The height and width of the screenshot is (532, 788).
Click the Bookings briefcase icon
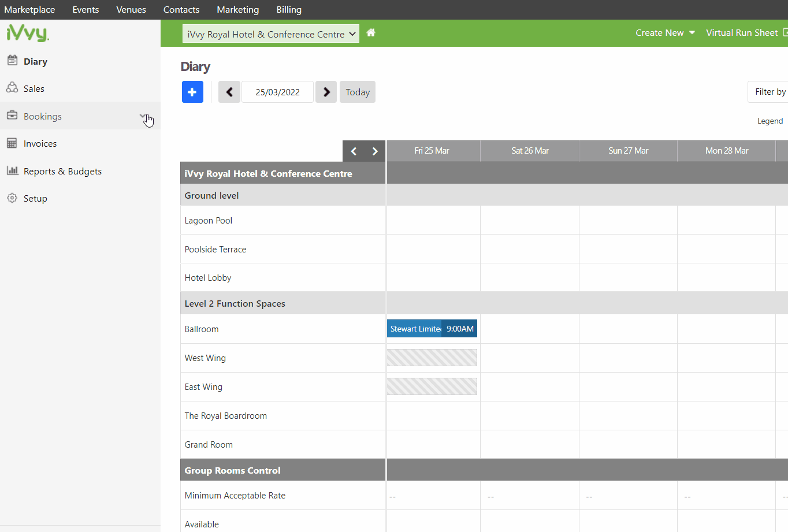coord(12,116)
